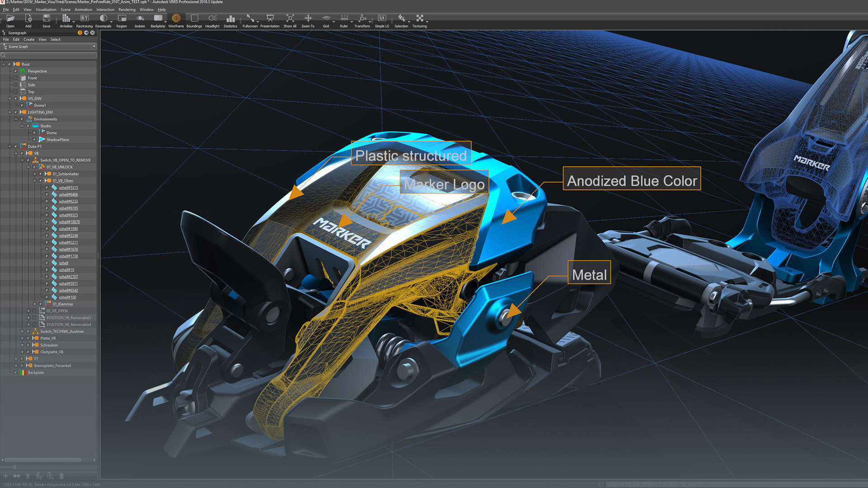Expand the 01_Sohlenhalter group
Image resolution: width=868 pixels, height=488 pixels.
[34, 174]
